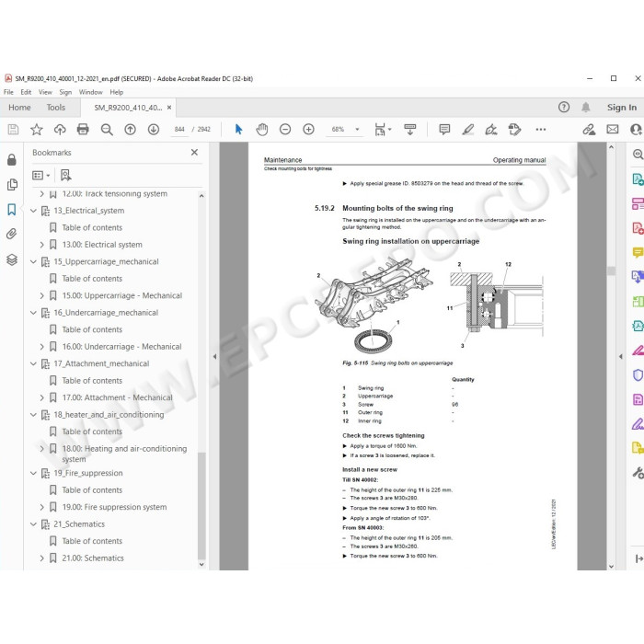The width and height of the screenshot is (644, 644).
Task: Open bookmarks options dropdown
Action: (41, 176)
